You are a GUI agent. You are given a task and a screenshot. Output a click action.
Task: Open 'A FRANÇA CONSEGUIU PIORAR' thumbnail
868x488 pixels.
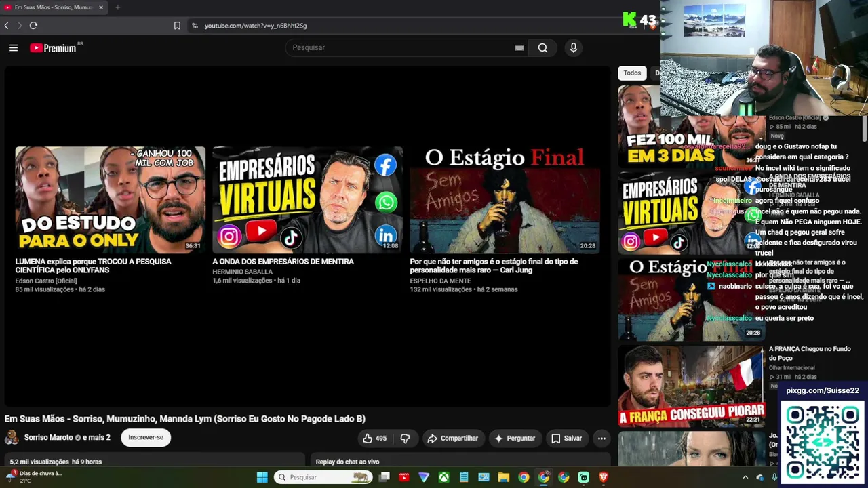[690, 386]
